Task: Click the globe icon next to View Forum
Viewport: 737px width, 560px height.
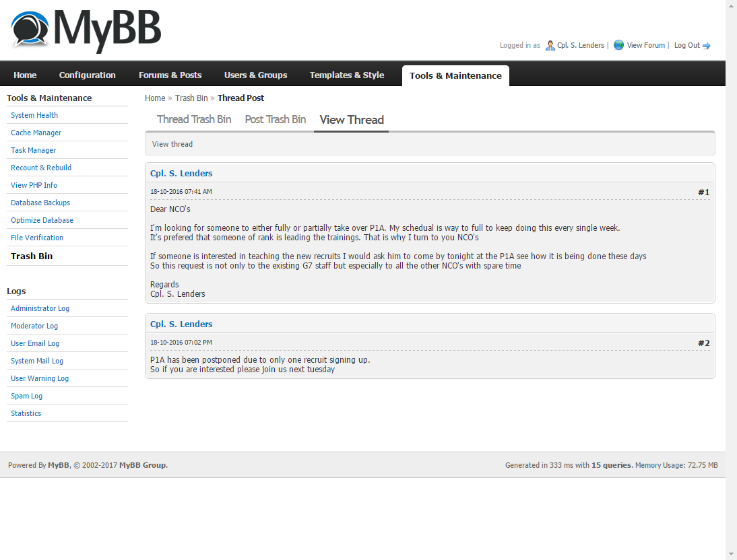Action: tap(618, 46)
